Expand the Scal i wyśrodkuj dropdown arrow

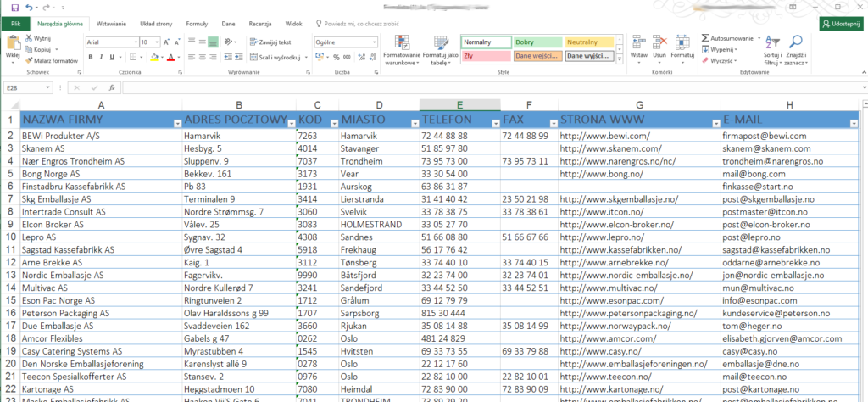click(x=307, y=57)
